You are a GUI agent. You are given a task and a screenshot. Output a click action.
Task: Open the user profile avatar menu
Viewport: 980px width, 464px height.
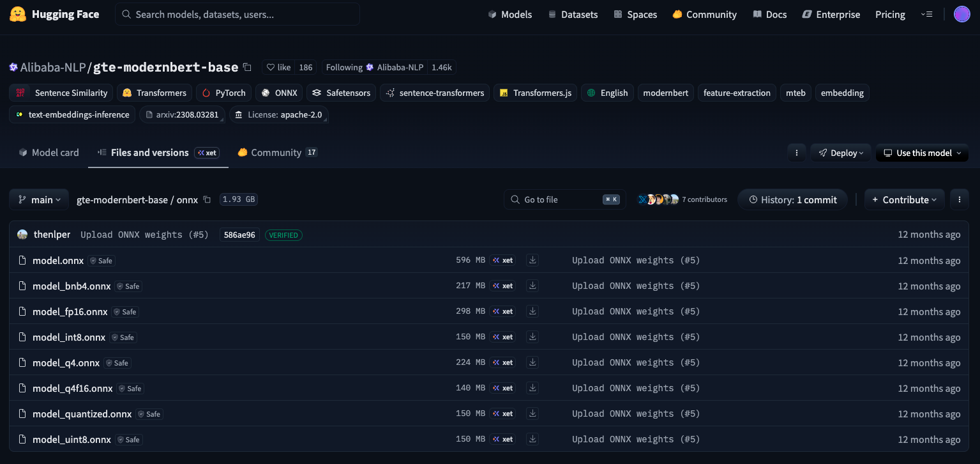coord(961,14)
